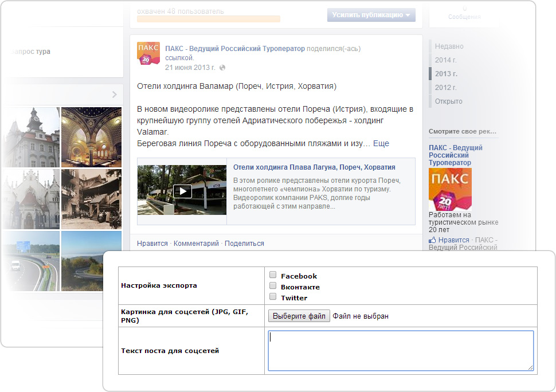Open Отели холдинга Плава Лагуна video title

[x=314, y=167]
